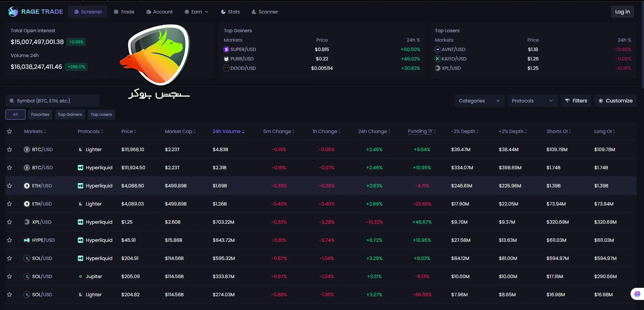Click the HYPE/USD token icon
This screenshot has height=310, width=644.
[x=27, y=240]
